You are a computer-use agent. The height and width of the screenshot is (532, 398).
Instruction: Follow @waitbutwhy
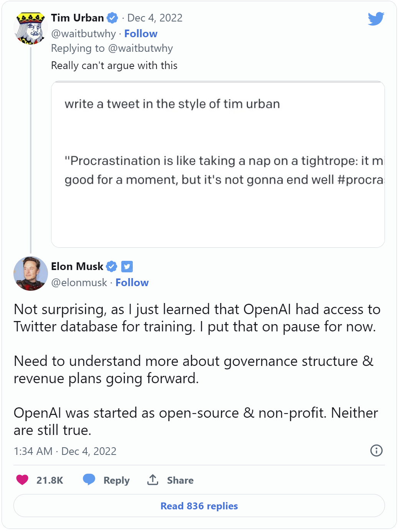[141, 34]
